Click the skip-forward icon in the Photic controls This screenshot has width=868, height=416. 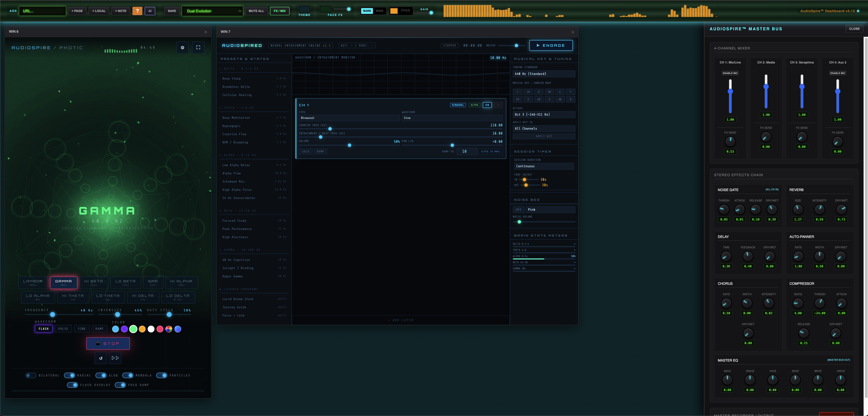coord(115,358)
